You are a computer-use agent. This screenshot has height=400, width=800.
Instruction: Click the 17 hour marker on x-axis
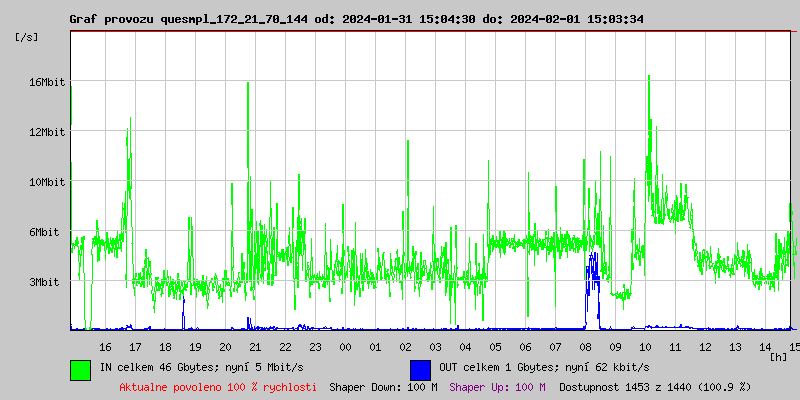coord(135,346)
